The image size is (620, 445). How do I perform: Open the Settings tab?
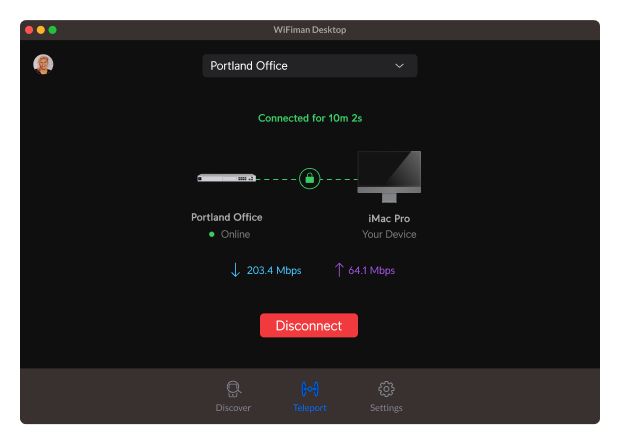point(386,396)
